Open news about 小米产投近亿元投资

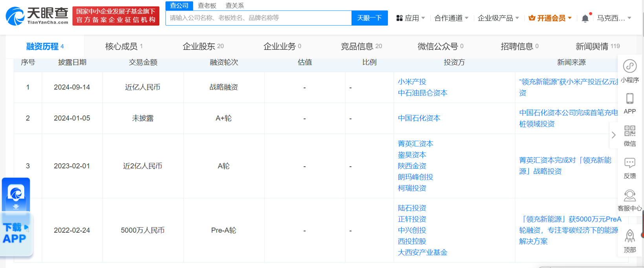click(568, 87)
